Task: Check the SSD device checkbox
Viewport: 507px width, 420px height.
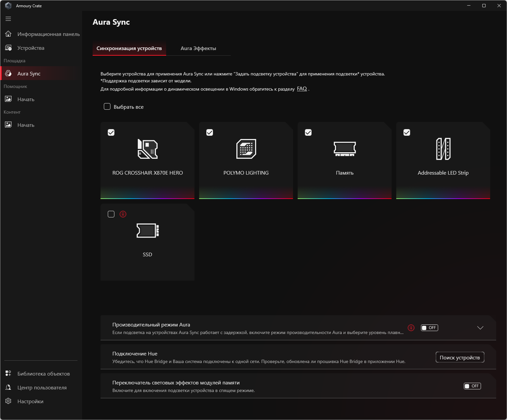Action: coord(111,214)
